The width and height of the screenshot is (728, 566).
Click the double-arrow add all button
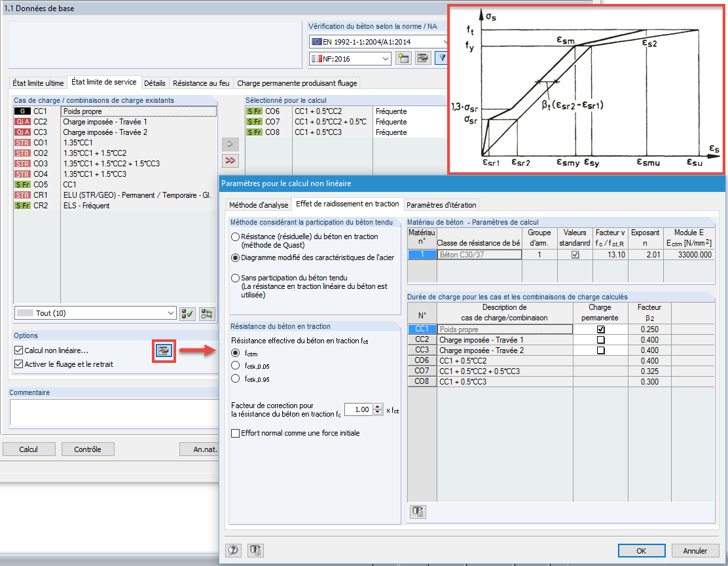tap(230, 160)
